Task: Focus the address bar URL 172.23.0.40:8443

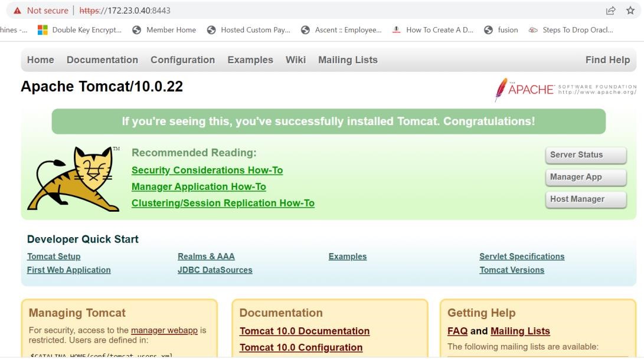Action: click(x=125, y=11)
